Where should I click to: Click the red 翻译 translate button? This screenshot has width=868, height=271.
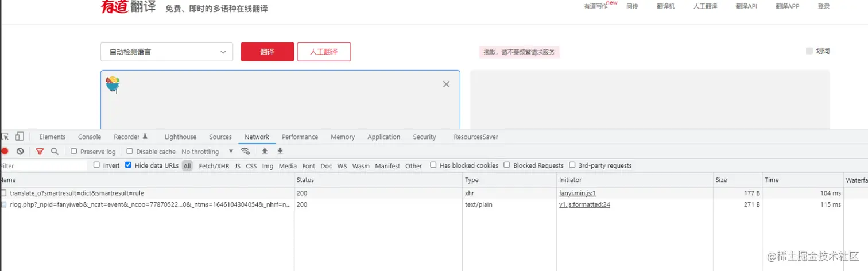point(268,52)
